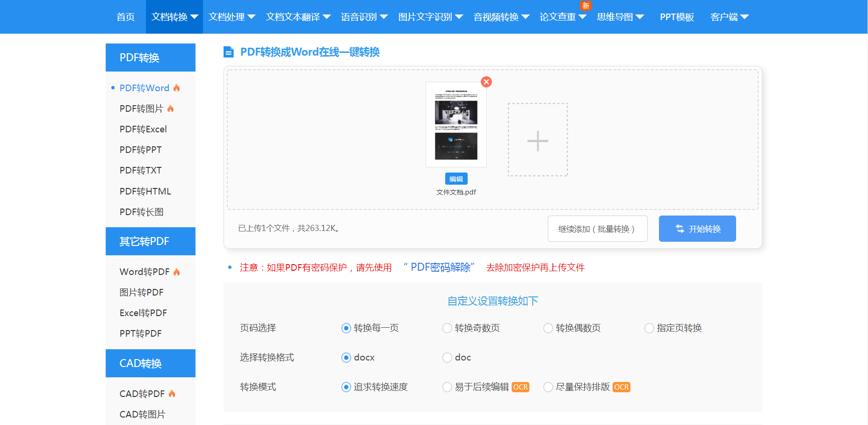Open PPT模板 in navigation bar
The image size is (868, 425).
click(677, 17)
